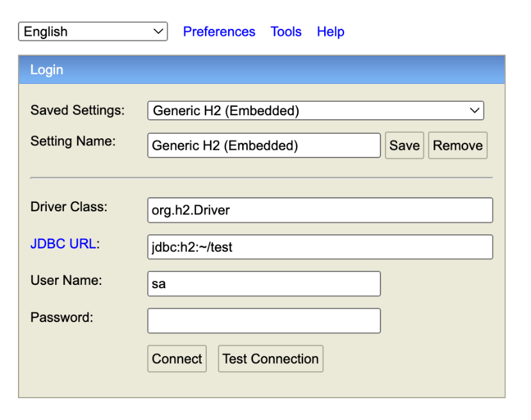
Task: Click the Setting Name label
Action: tap(73, 141)
